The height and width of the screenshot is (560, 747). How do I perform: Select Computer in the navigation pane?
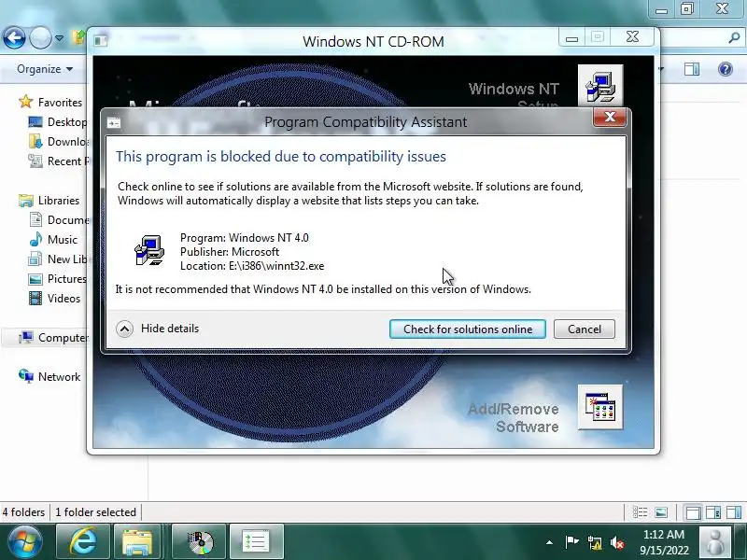coord(53,337)
